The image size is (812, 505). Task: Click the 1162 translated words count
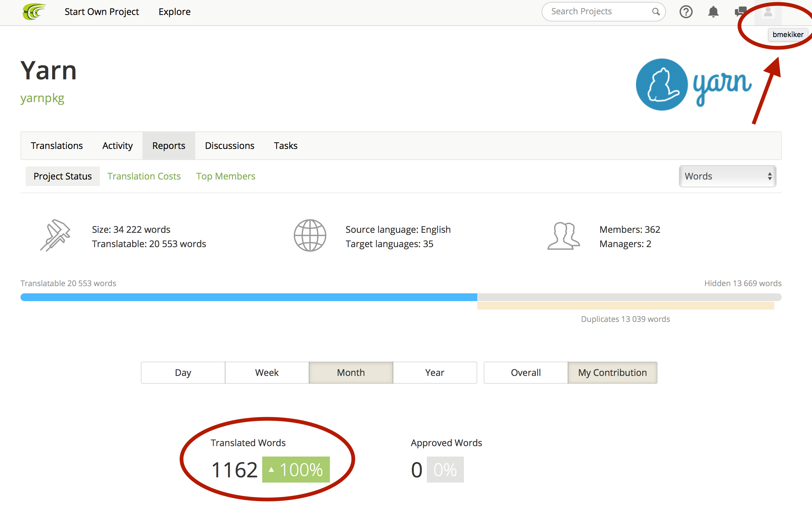tap(235, 470)
